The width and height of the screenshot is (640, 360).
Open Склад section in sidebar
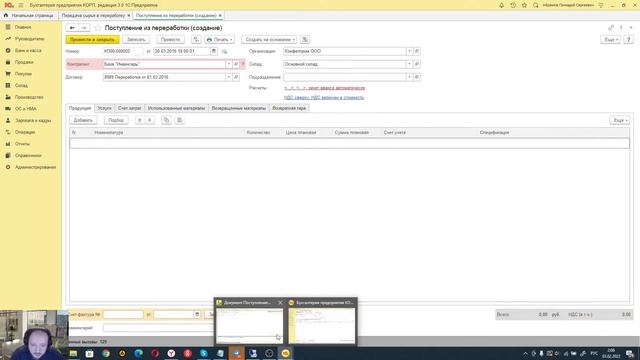pos(21,85)
